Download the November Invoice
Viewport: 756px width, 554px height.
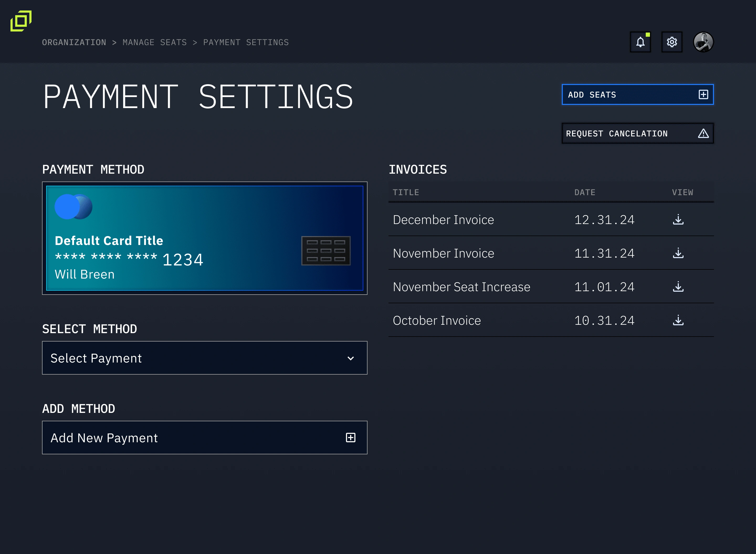[679, 253]
